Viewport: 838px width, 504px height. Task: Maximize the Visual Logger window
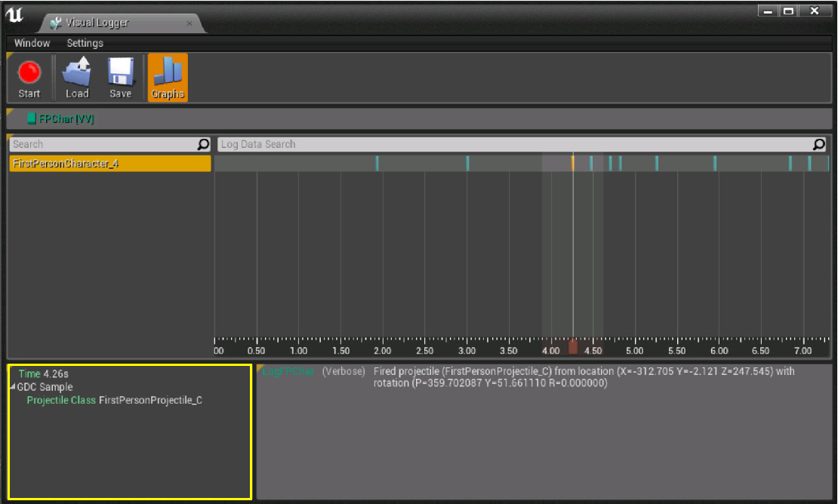pos(788,11)
